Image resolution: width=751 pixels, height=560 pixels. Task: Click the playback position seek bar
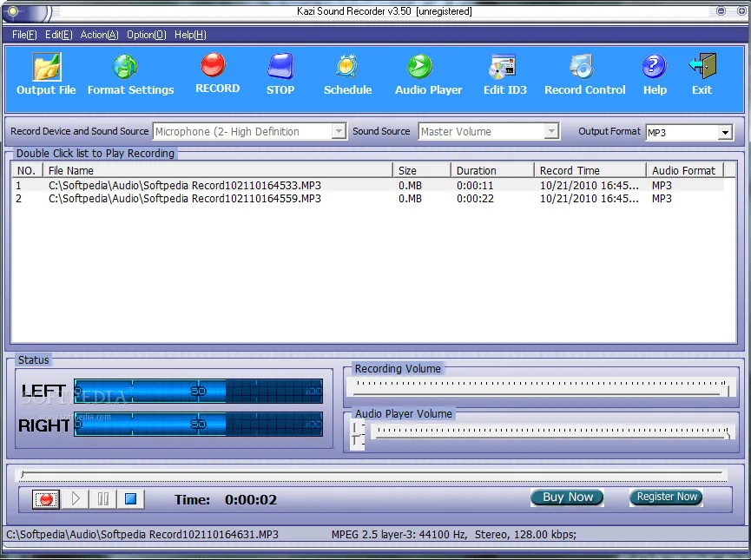372,474
